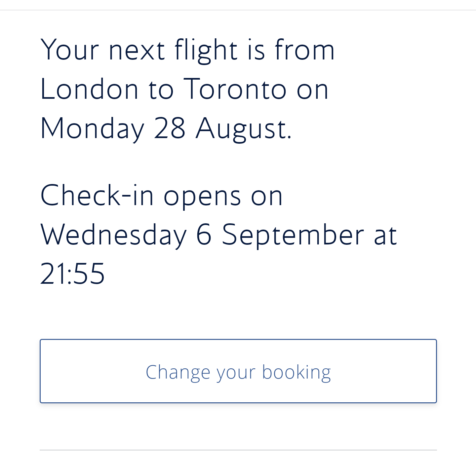Click the word Monday in flight date
The height and width of the screenshot is (476, 476).
point(92,129)
